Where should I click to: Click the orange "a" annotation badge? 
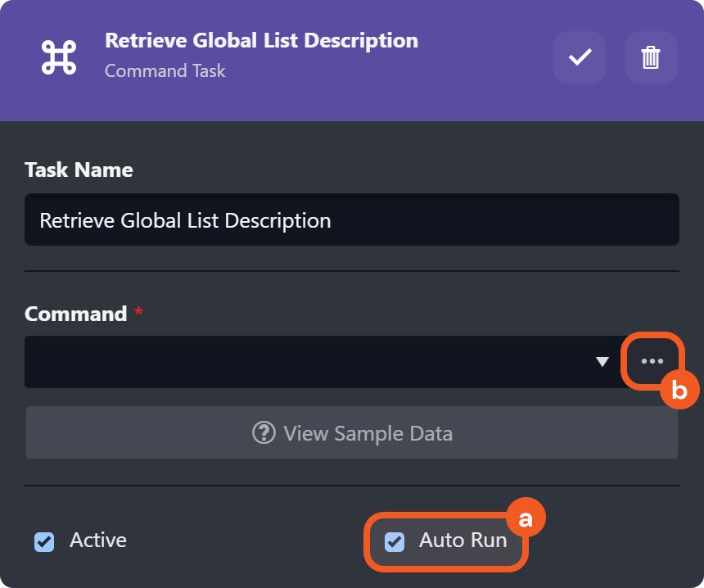(x=526, y=518)
